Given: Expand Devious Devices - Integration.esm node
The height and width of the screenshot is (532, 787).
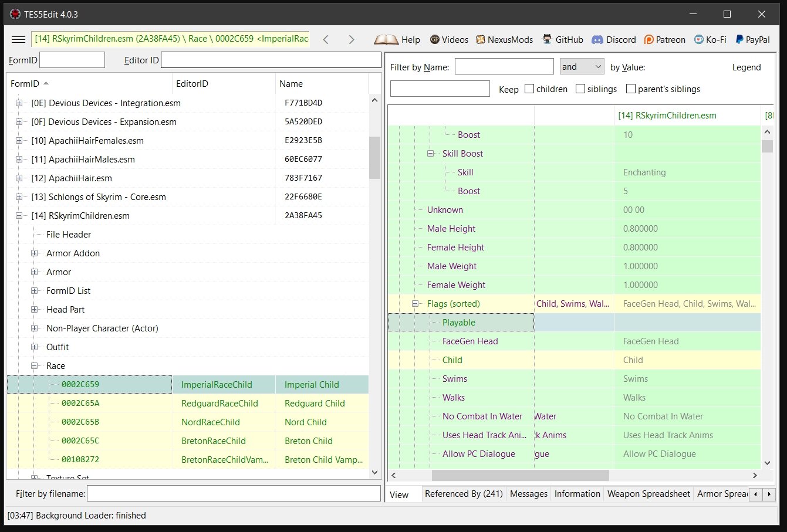Looking at the screenshot, I should click(19, 103).
